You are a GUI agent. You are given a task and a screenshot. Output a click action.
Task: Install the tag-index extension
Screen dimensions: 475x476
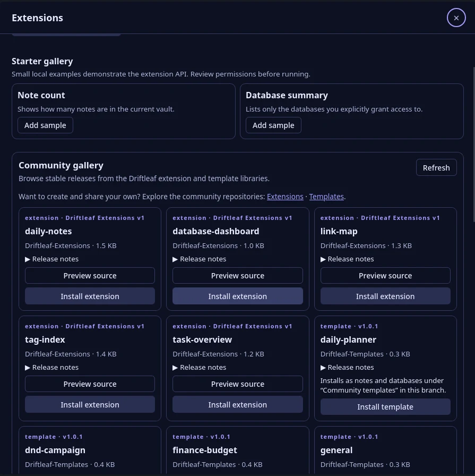[90, 404]
